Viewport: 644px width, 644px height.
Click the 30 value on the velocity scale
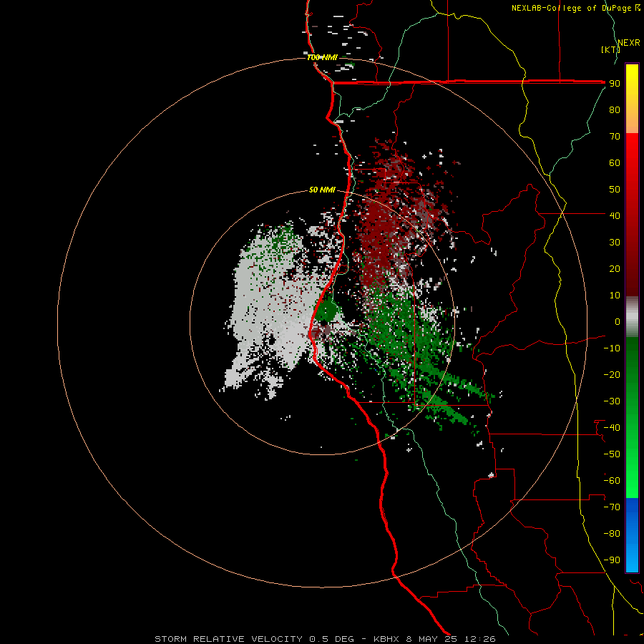[x=615, y=243]
